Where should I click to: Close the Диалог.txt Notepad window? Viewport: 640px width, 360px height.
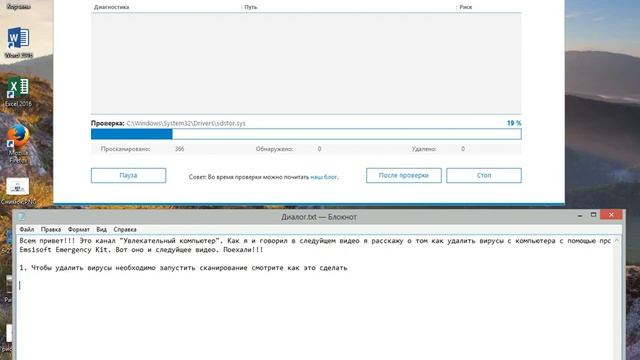pos(611,215)
